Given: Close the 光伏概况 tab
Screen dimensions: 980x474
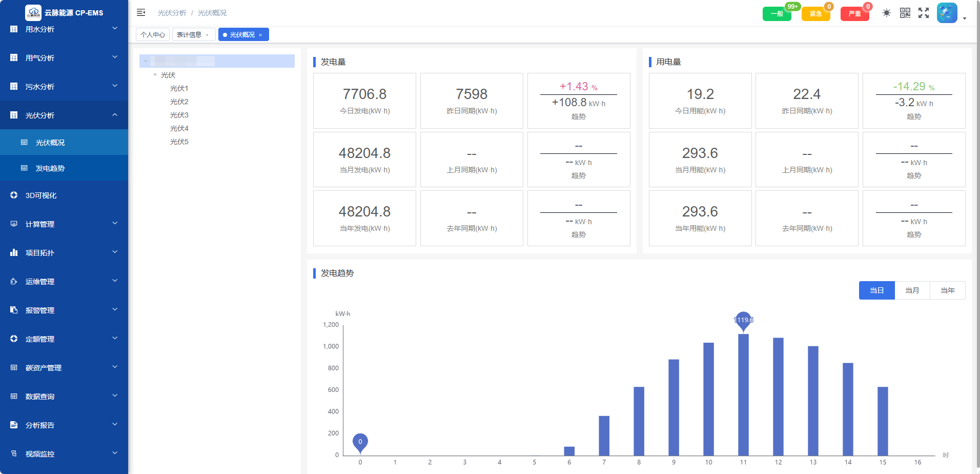Looking at the screenshot, I should 260,35.
